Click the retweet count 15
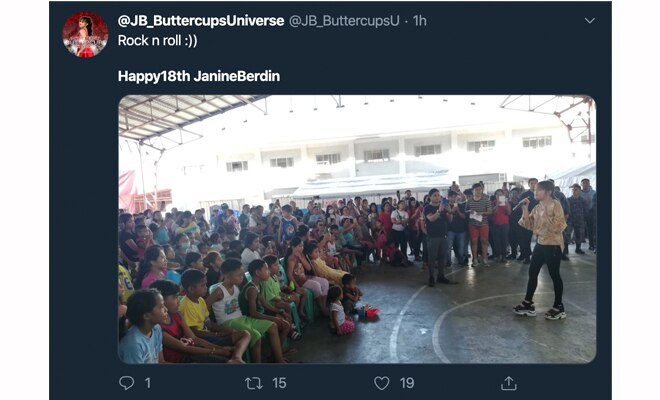Image resolution: width=660 pixels, height=400 pixels. 279,383
